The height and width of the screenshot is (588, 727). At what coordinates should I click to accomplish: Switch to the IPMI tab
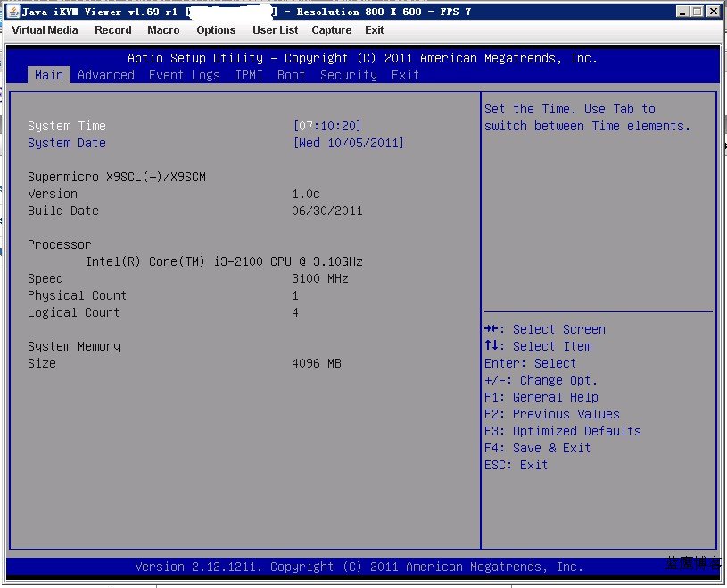249,75
